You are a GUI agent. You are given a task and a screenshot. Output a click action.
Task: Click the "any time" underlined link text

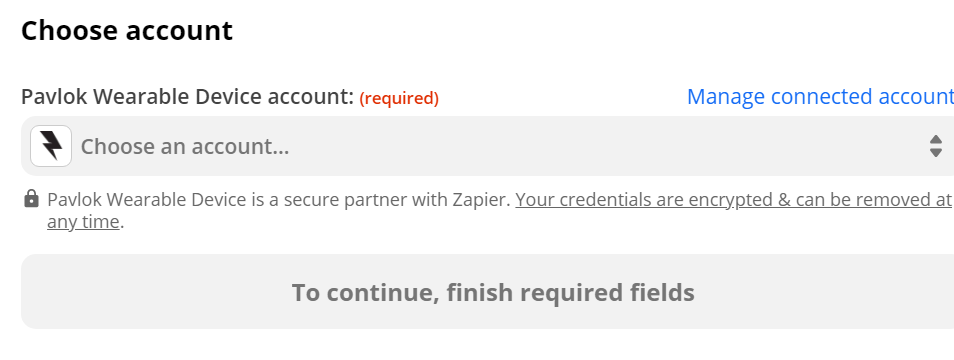tap(83, 222)
